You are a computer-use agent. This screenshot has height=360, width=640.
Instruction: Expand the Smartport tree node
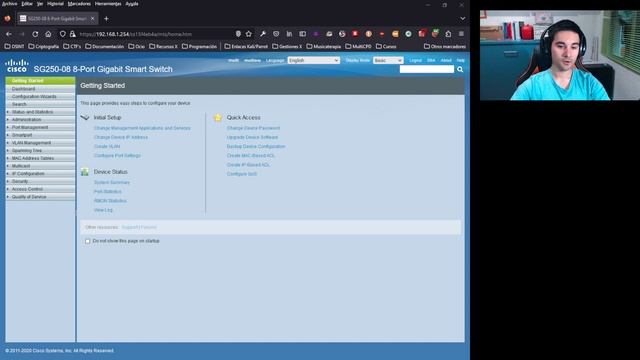8,135
